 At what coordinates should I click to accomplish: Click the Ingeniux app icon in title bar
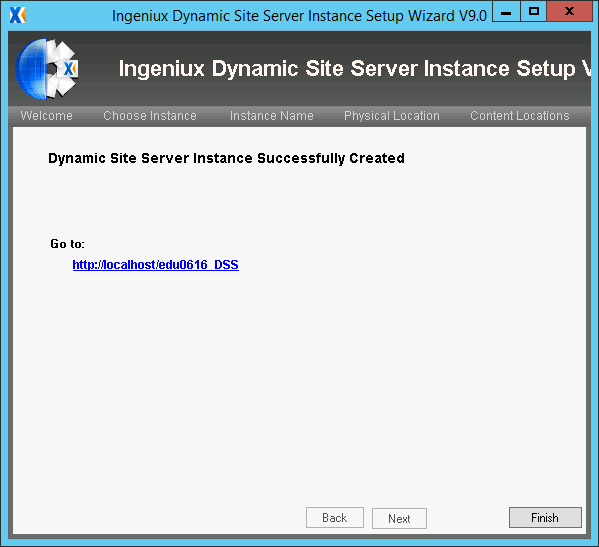click(18, 15)
